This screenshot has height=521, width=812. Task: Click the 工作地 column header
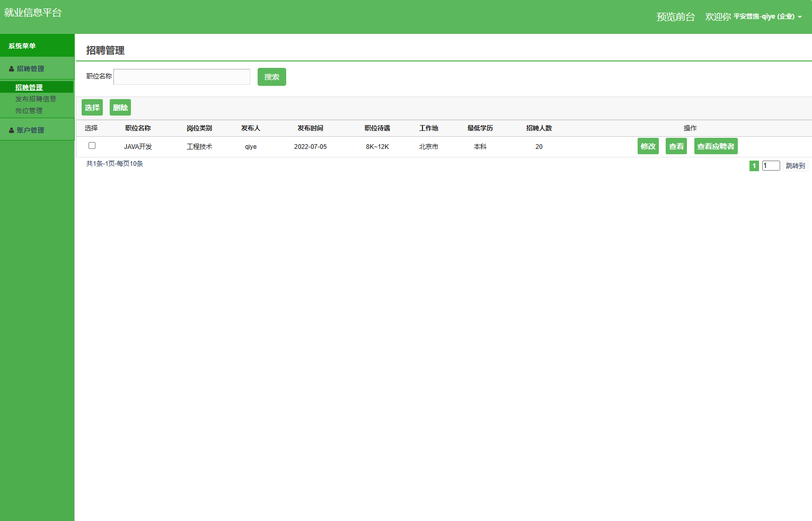[x=429, y=128]
